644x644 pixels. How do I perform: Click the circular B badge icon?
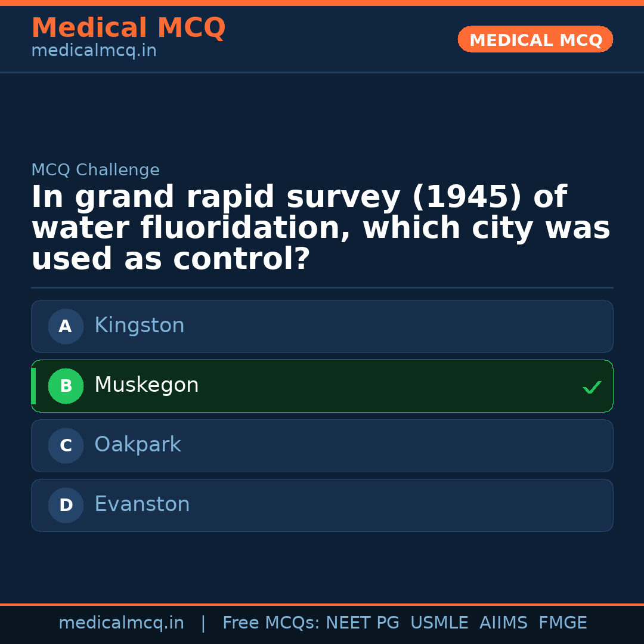[x=66, y=386]
